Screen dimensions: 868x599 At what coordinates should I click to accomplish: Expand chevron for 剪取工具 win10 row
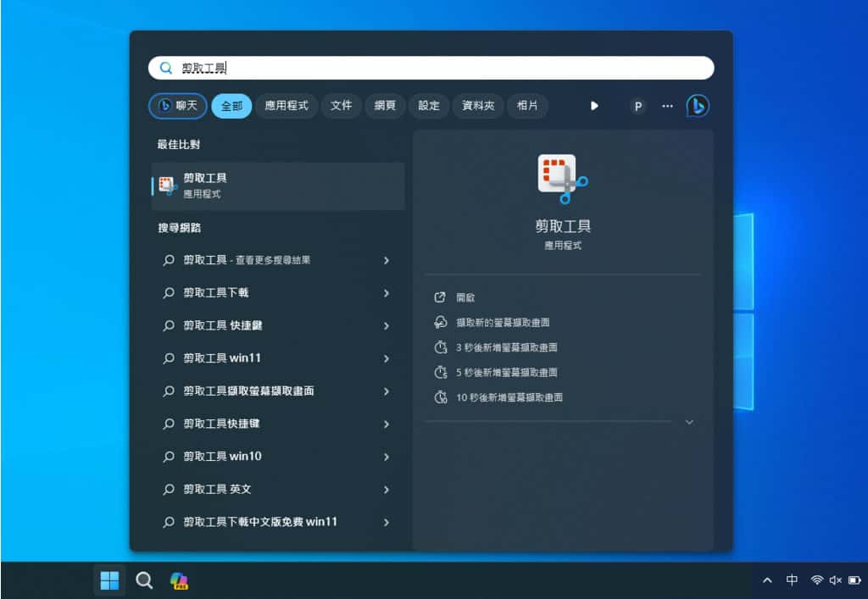(387, 457)
